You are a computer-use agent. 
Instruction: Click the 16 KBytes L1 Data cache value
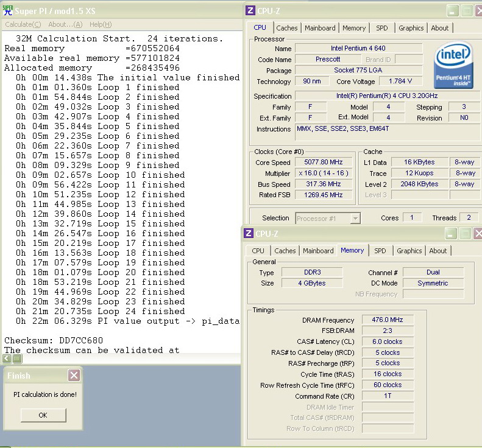click(x=419, y=162)
